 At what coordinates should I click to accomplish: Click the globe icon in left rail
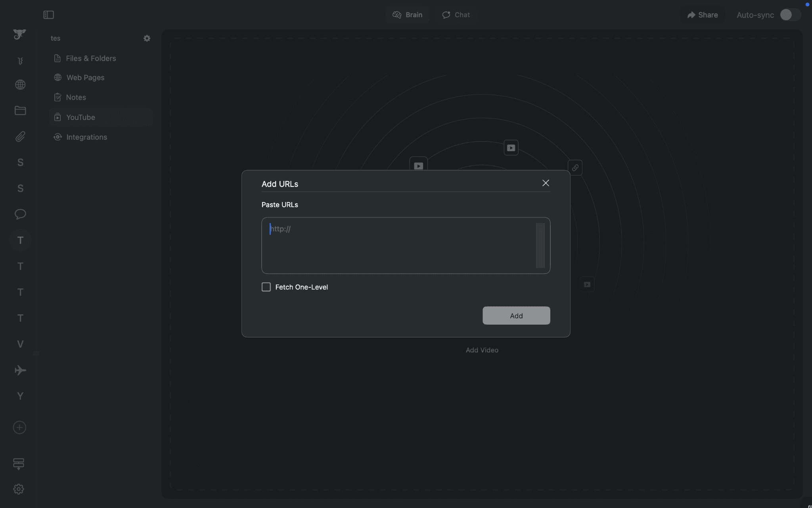coord(20,85)
